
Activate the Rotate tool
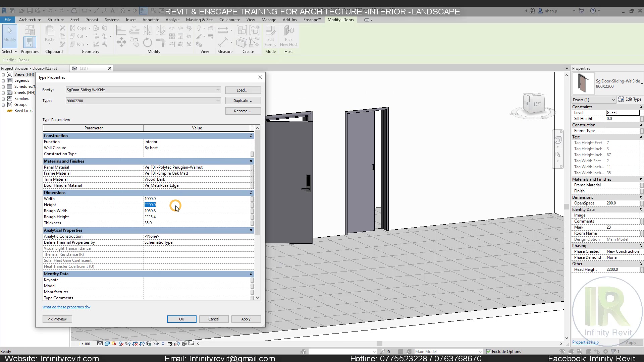coord(147,42)
